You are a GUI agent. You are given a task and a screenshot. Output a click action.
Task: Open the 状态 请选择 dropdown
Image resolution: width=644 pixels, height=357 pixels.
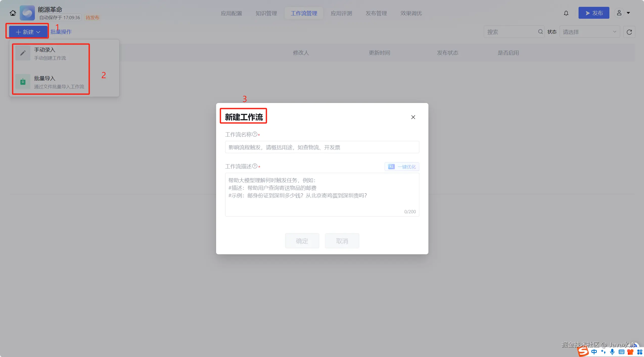pos(589,32)
